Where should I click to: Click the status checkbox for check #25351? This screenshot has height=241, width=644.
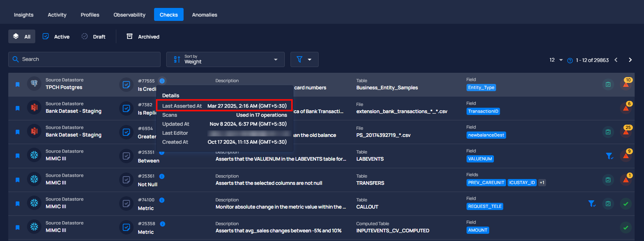(126, 156)
